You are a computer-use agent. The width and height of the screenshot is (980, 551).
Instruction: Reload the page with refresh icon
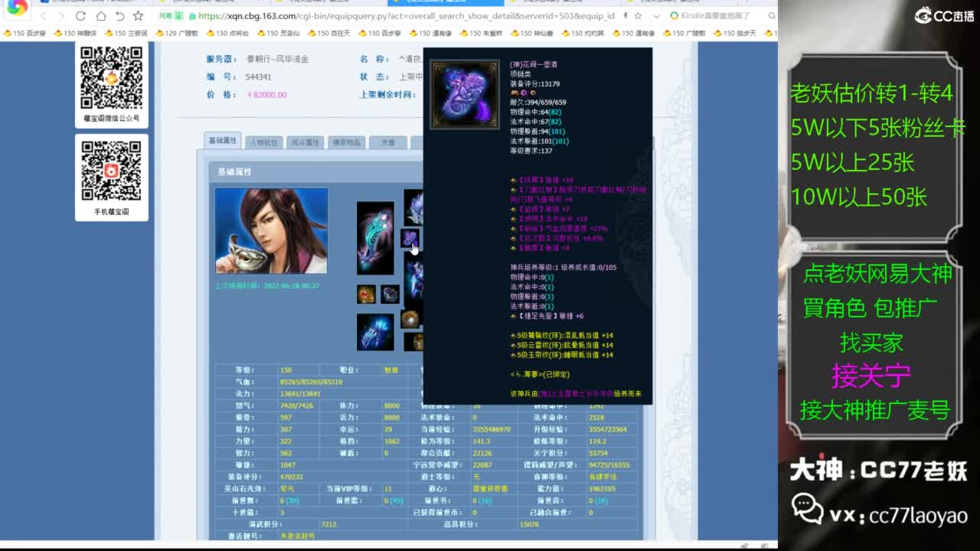[x=81, y=16]
